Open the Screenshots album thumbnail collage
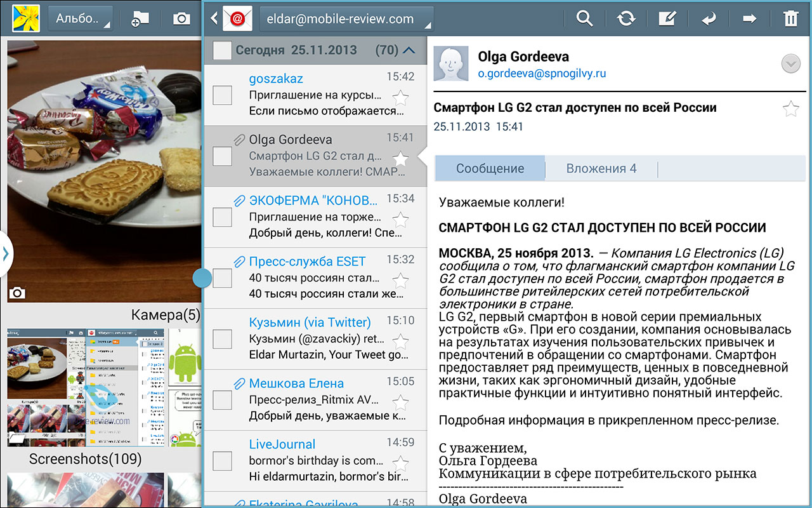Screen dimensions: 812x508 [86, 387]
